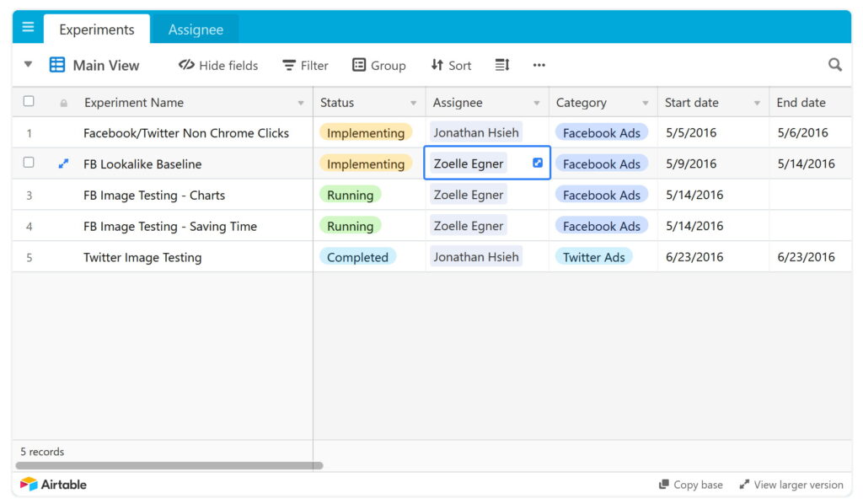Select the Experiments tab
The height and width of the screenshot is (504, 863).
click(x=96, y=29)
